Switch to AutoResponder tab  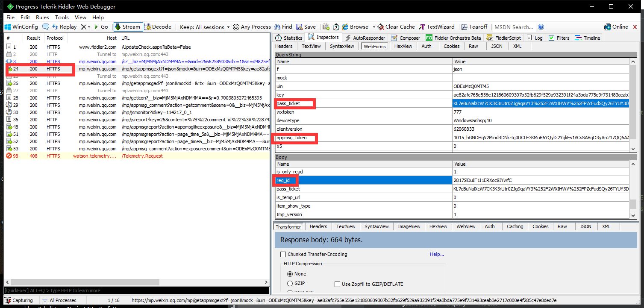coord(365,38)
